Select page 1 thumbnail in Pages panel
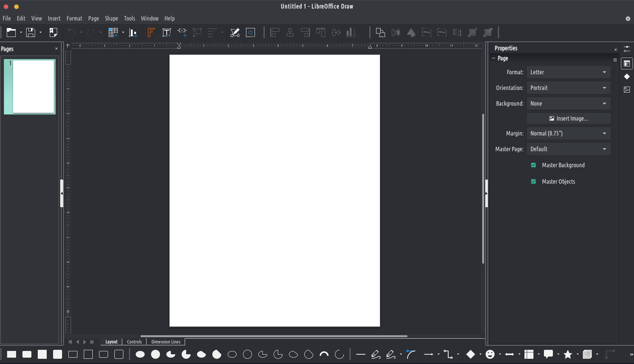Viewport: 634px width, 364px height. coord(30,87)
